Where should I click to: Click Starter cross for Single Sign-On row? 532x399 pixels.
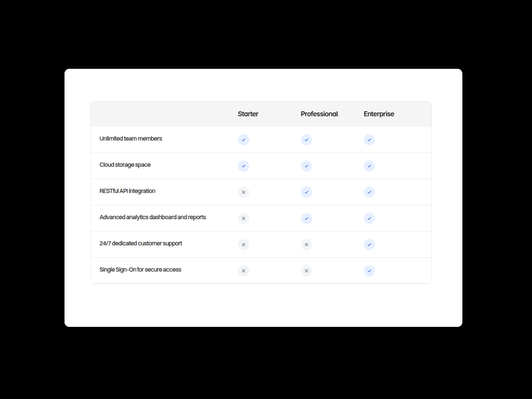243,271
